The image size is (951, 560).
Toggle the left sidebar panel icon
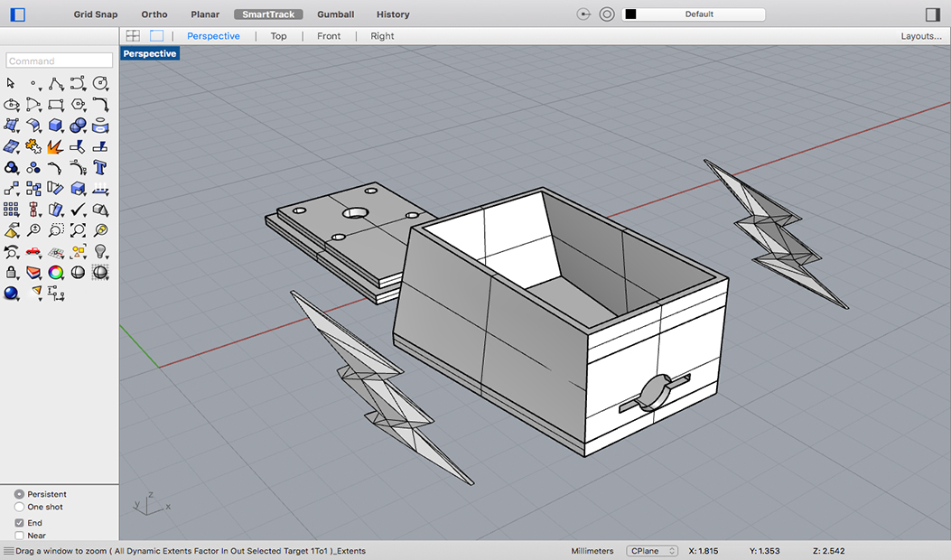tap(18, 14)
